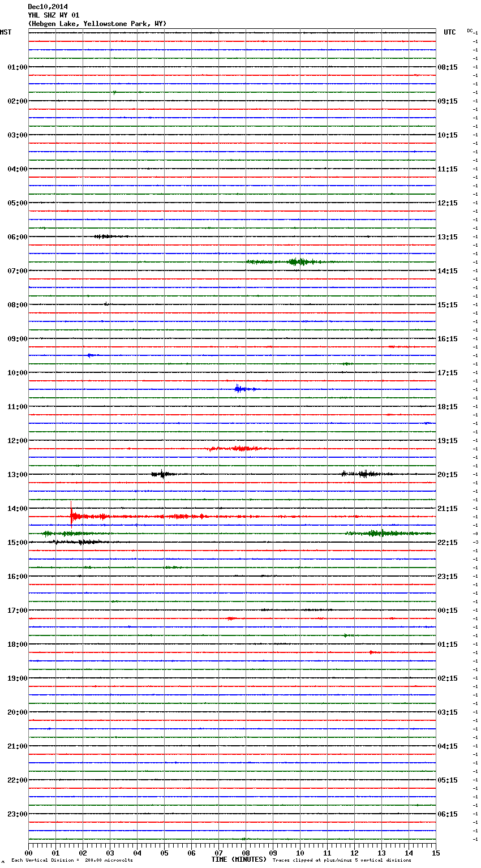Click the 08:15 UTC time label

click(x=448, y=67)
